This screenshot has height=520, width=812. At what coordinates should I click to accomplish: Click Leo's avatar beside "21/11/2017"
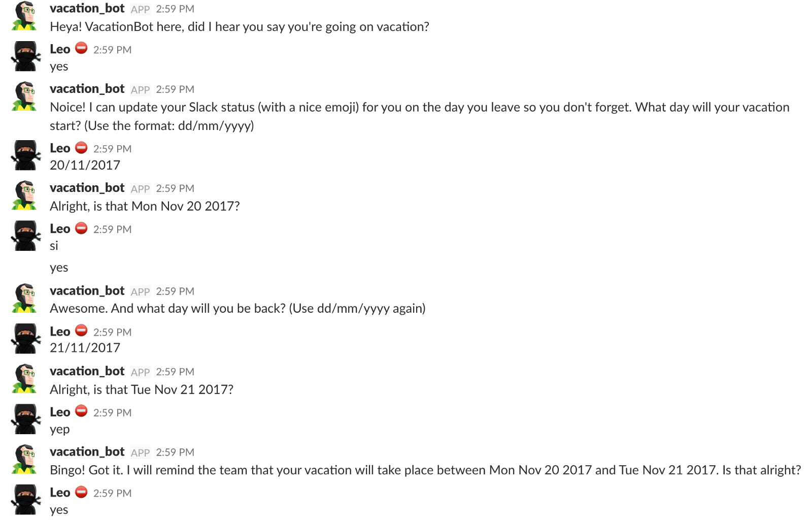click(25, 338)
